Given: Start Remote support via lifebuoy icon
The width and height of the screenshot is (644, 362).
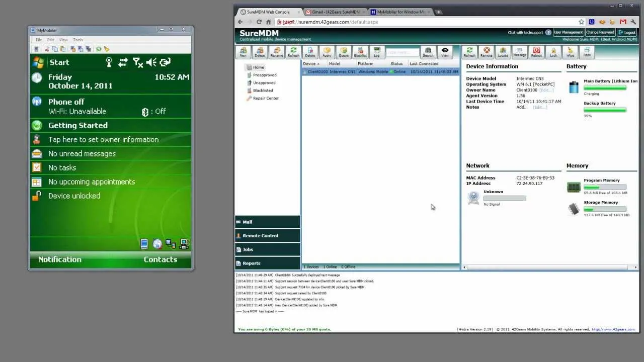Looking at the screenshot, I should tap(486, 52).
